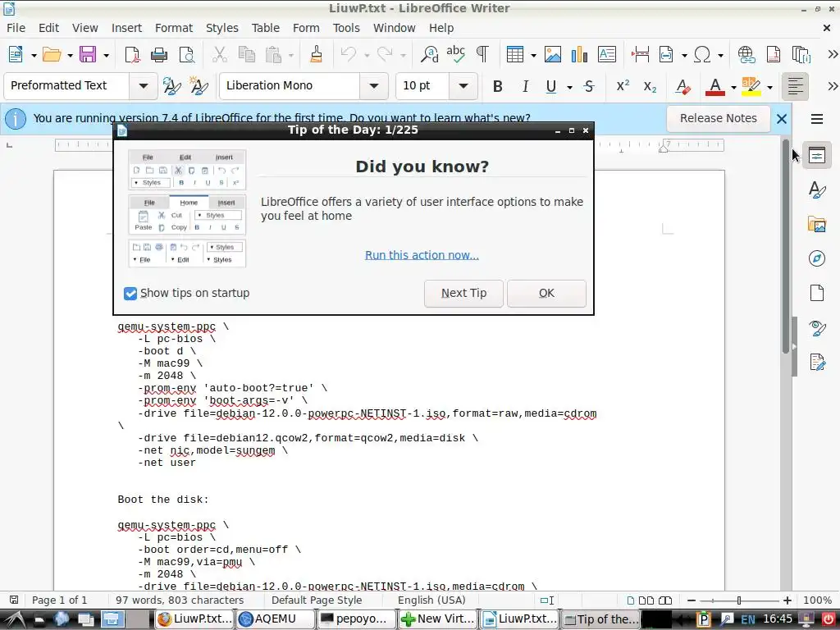Screen dimensions: 840x630
Task: Uncheck Show tips on startup
Action: tap(130, 293)
